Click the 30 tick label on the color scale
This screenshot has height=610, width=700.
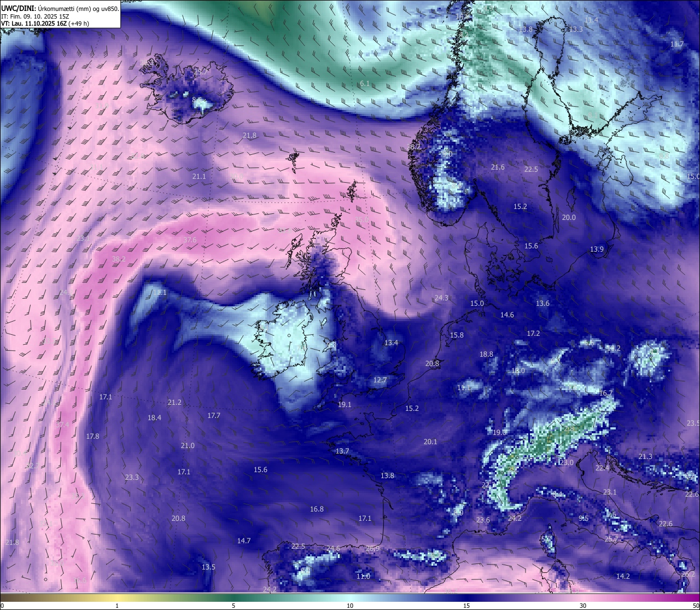click(583, 606)
